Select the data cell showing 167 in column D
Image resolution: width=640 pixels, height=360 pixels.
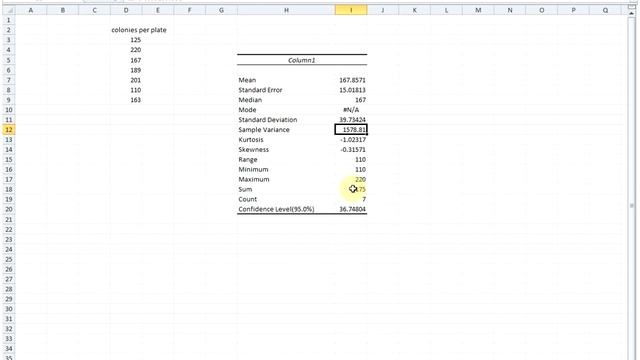click(x=126, y=60)
